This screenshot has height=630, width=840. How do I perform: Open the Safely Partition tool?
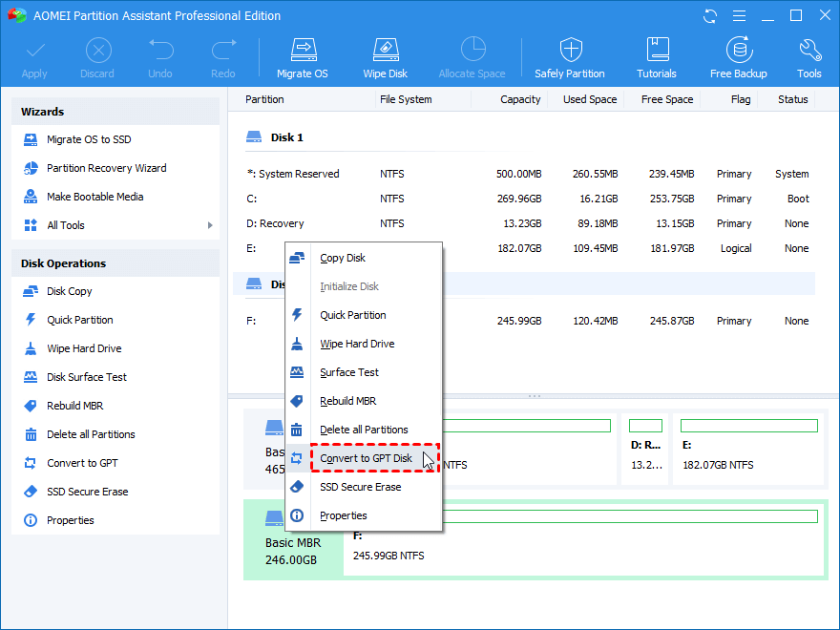click(570, 57)
